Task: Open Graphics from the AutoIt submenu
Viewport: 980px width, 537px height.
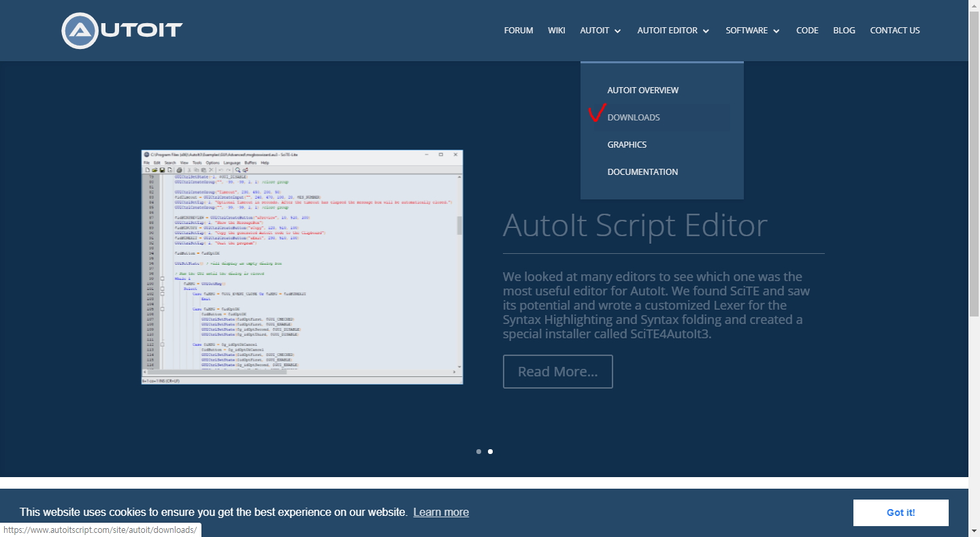Action: pyautogui.click(x=627, y=144)
